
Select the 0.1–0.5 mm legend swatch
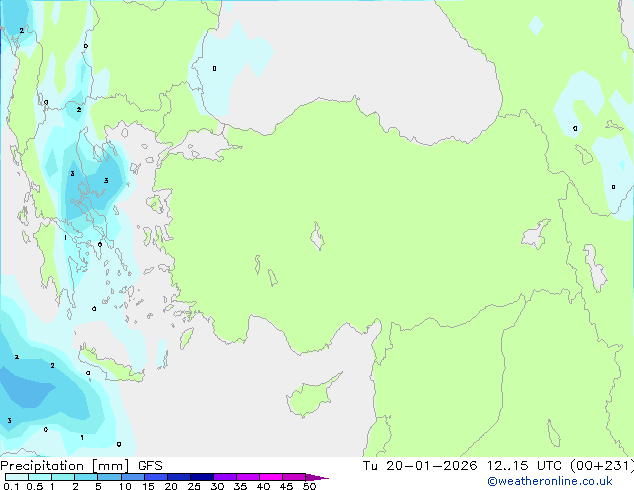[x=17, y=477]
